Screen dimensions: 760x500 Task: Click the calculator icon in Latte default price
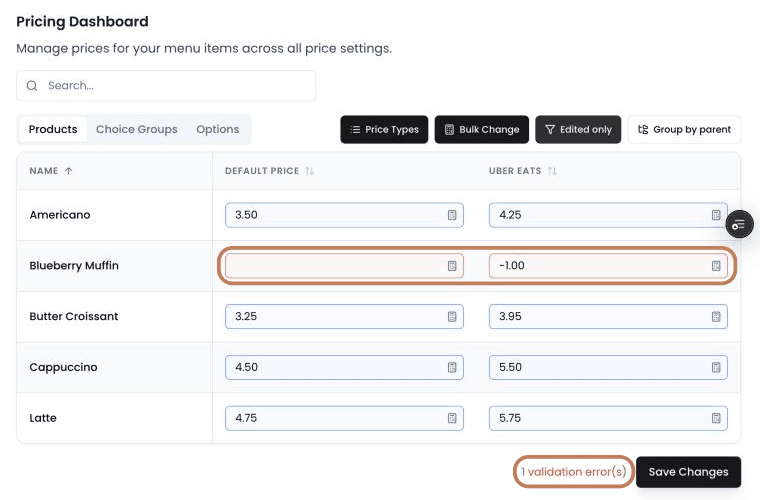click(x=452, y=418)
